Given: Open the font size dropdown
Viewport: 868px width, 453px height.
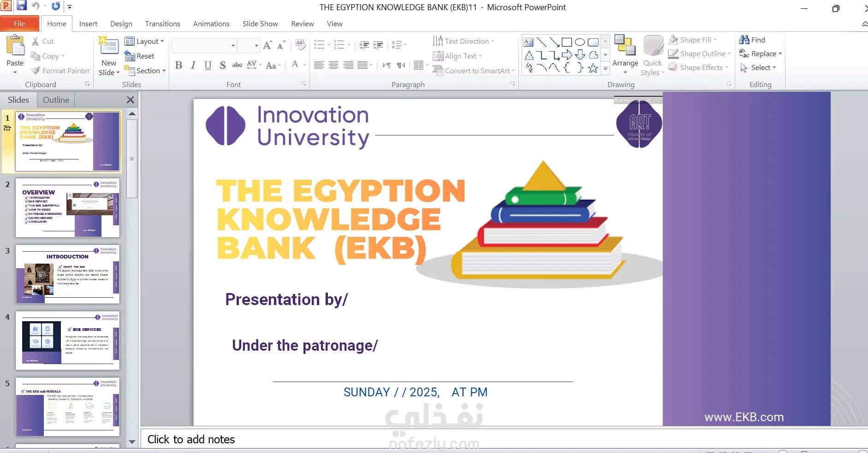Looking at the screenshot, I should [x=256, y=45].
